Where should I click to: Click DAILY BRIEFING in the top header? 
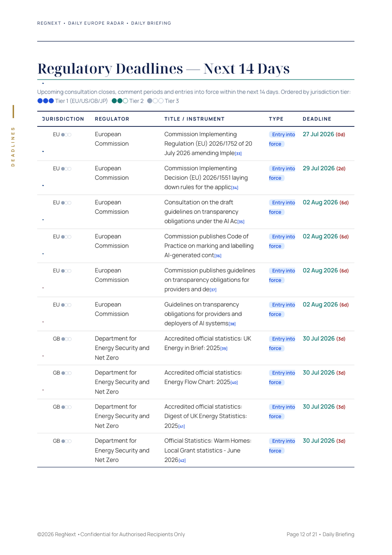pyautogui.click(x=151, y=23)
